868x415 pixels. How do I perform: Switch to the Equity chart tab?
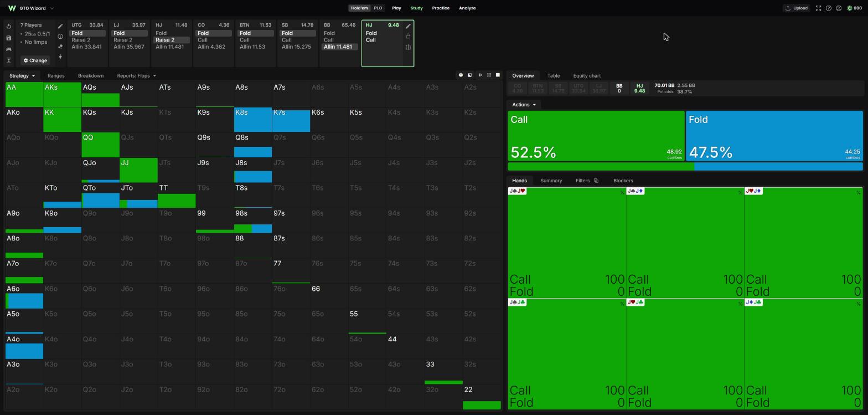[587, 75]
